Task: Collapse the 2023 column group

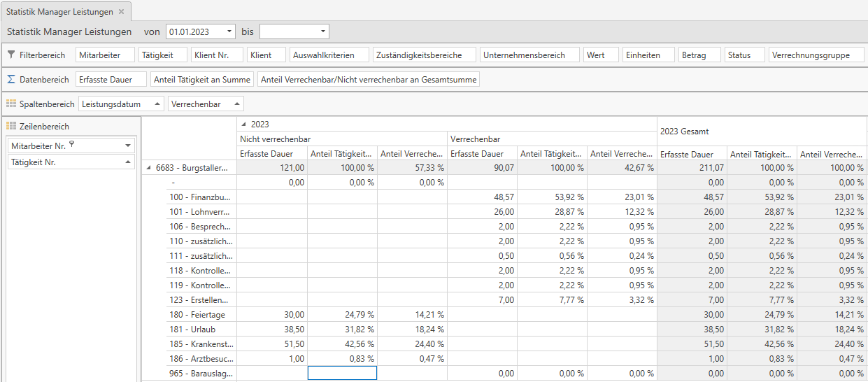Action: [x=243, y=124]
